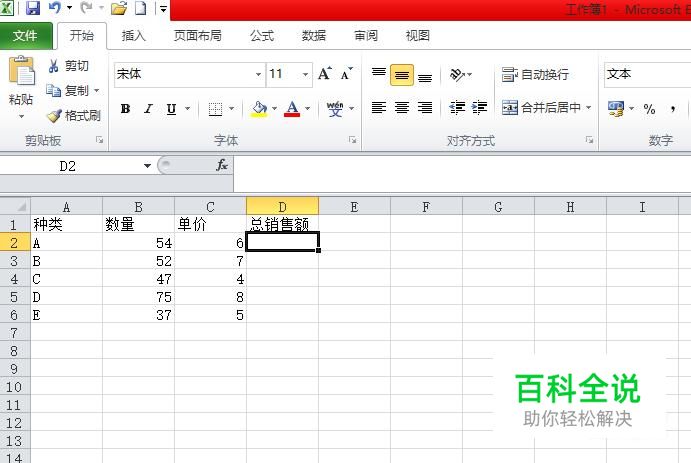Image resolution: width=691 pixels, height=463 pixels.
Task: Expand the underline style arrow
Action: point(187,108)
